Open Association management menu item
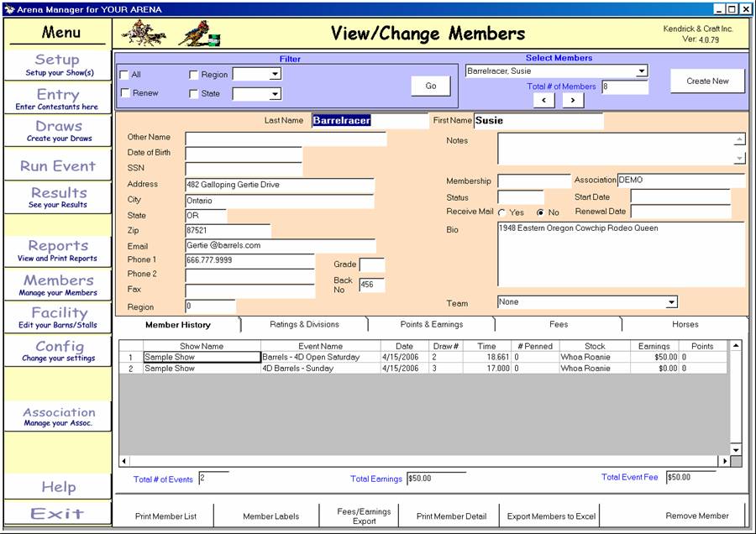Viewport: 756px width, 534px height. pyautogui.click(x=58, y=416)
